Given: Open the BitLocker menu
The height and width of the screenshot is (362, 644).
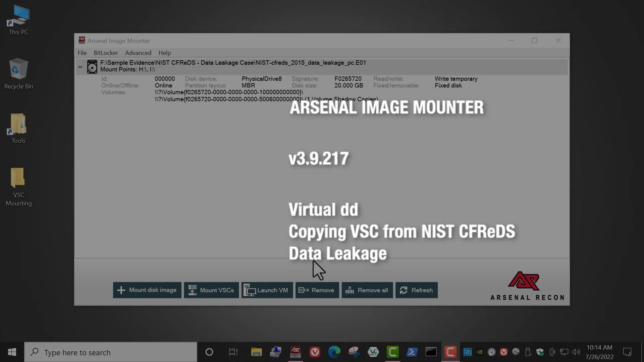Looking at the screenshot, I should (x=106, y=53).
